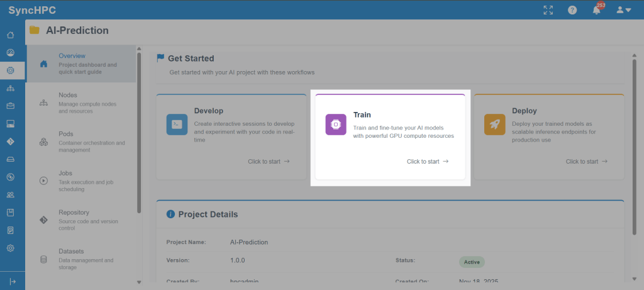This screenshot has height=290, width=644.
Task: Open the Nodes menu item
Action: [80, 103]
